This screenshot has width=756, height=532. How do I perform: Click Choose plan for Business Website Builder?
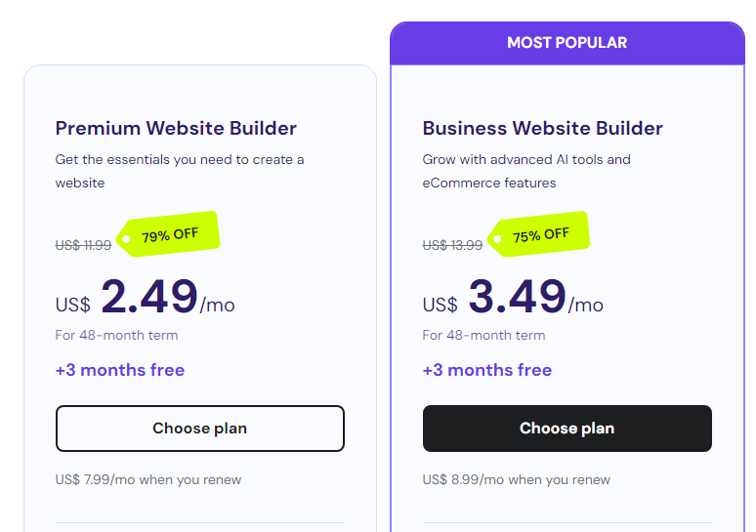pos(567,429)
